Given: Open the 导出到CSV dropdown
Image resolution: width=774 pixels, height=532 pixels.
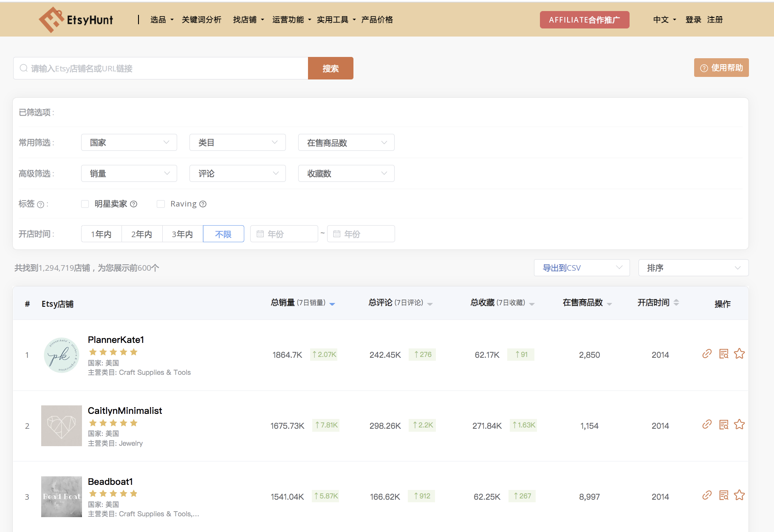Looking at the screenshot, I should (x=582, y=268).
